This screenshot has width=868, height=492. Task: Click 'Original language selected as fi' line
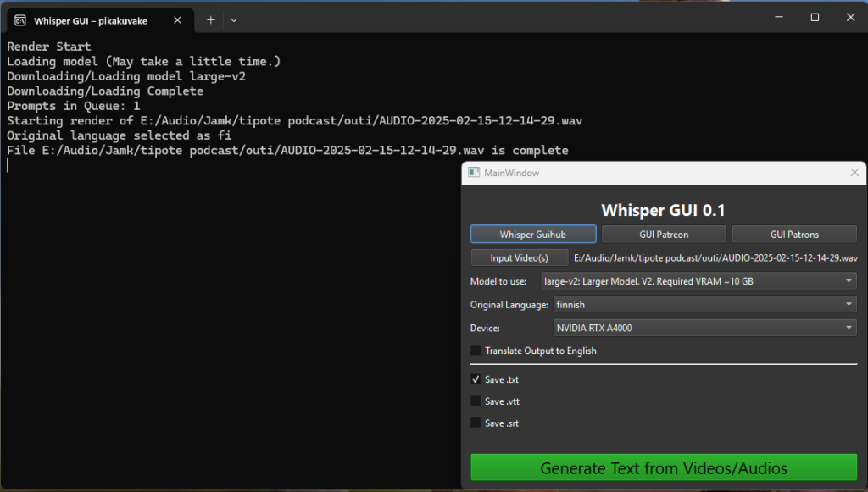119,135
